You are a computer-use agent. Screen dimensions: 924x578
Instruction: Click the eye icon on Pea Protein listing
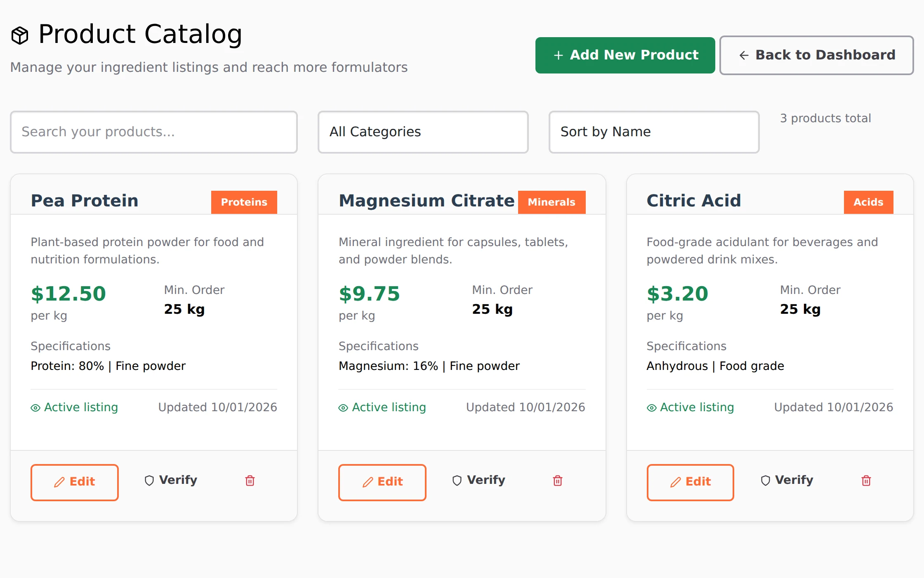[35, 408]
